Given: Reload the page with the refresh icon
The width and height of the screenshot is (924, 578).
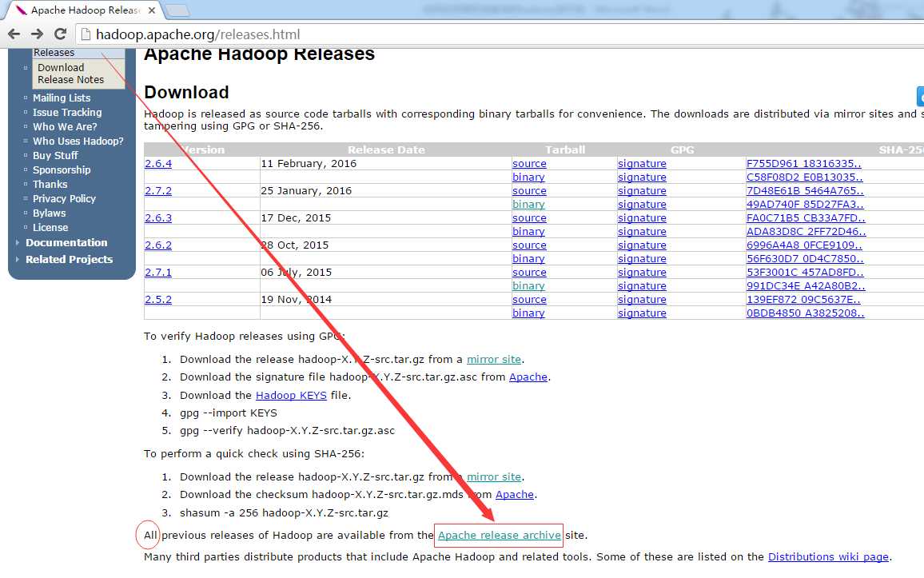Looking at the screenshot, I should (x=60, y=34).
